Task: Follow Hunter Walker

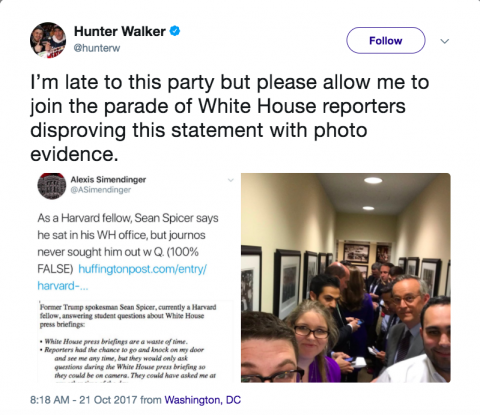Action: [x=386, y=41]
